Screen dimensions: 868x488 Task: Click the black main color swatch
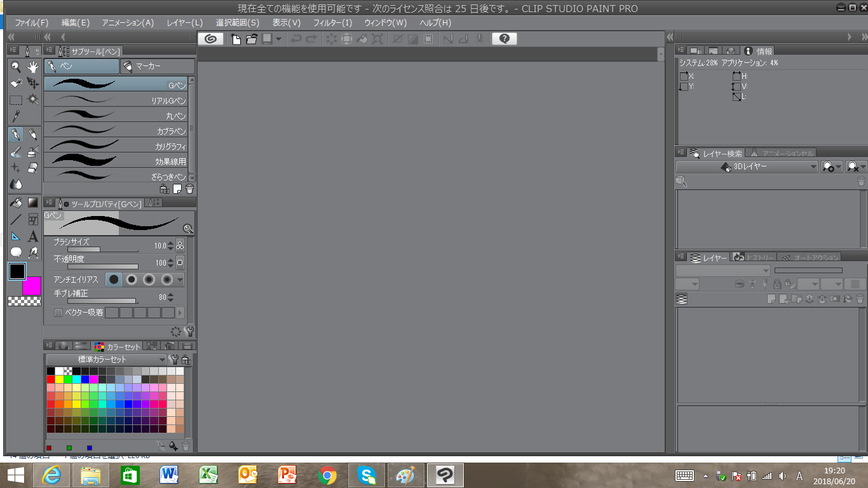click(x=17, y=271)
